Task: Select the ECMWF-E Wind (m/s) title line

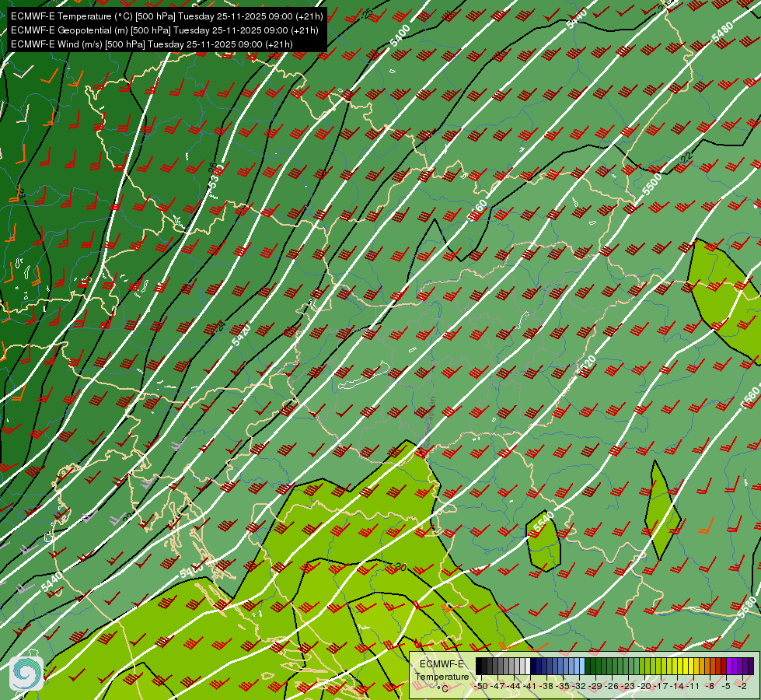Action: click(x=152, y=44)
